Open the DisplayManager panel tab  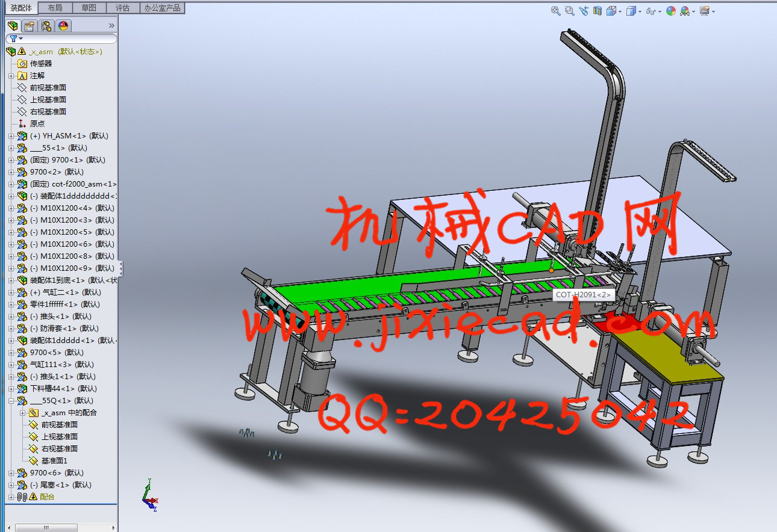(63, 26)
